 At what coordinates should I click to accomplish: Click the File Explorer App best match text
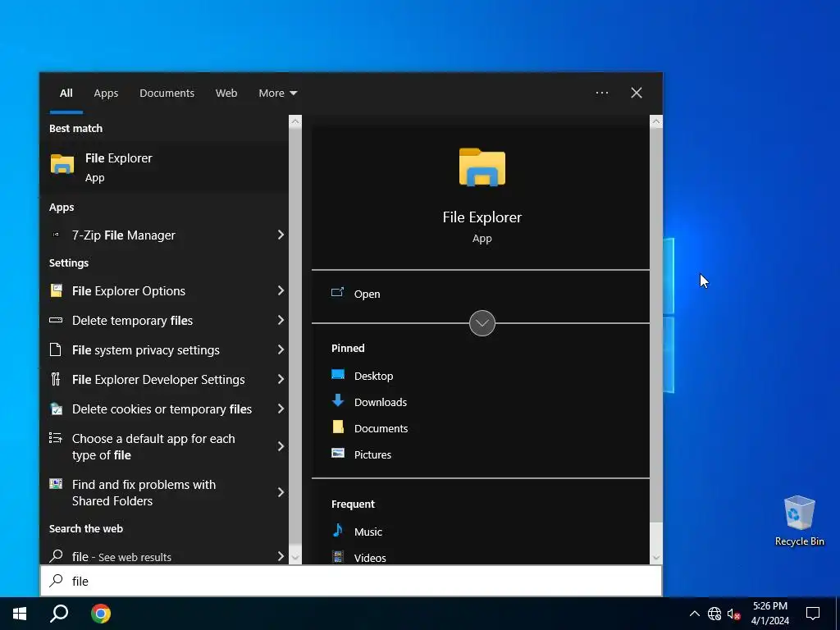pos(118,167)
